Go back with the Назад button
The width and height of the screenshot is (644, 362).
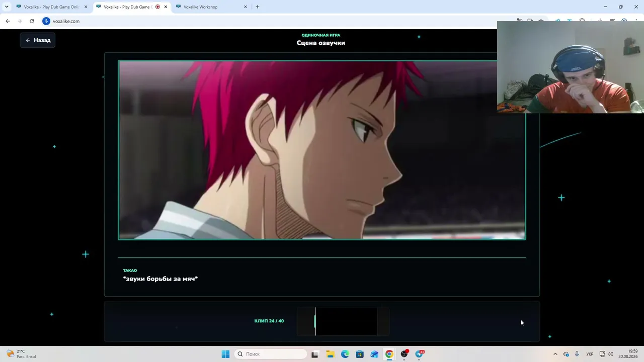(x=38, y=40)
